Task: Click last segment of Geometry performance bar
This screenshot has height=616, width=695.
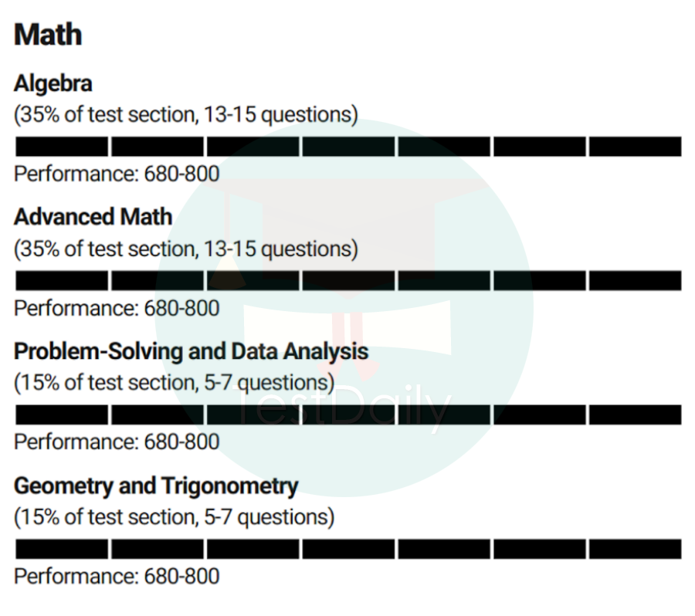Action: coord(635,549)
